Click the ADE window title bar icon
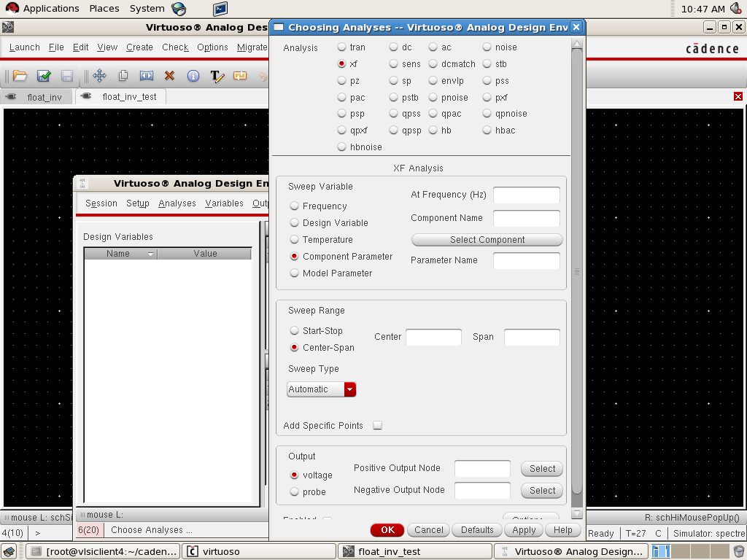Screen dimensions: 747x560 click(82, 183)
